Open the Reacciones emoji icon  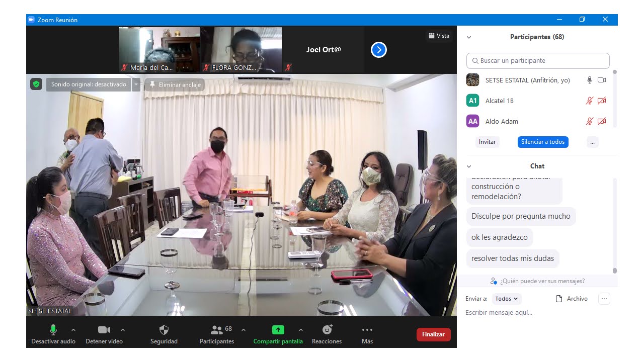(x=327, y=330)
